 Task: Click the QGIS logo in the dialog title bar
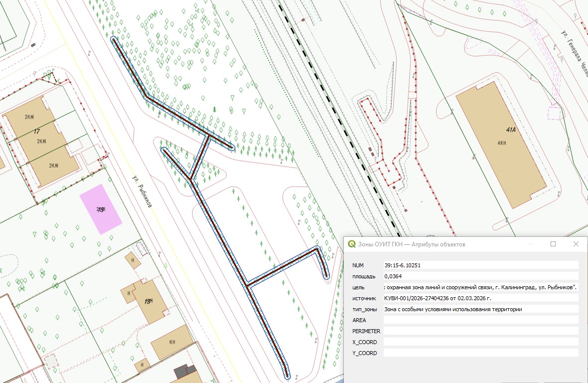tap(352, 244)
